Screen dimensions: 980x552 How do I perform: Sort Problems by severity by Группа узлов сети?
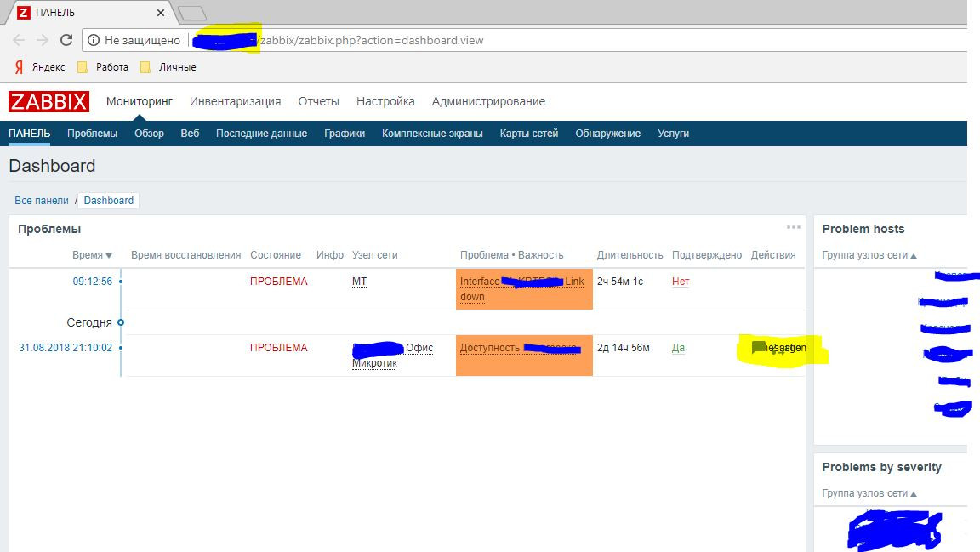(x=869, y=493)
